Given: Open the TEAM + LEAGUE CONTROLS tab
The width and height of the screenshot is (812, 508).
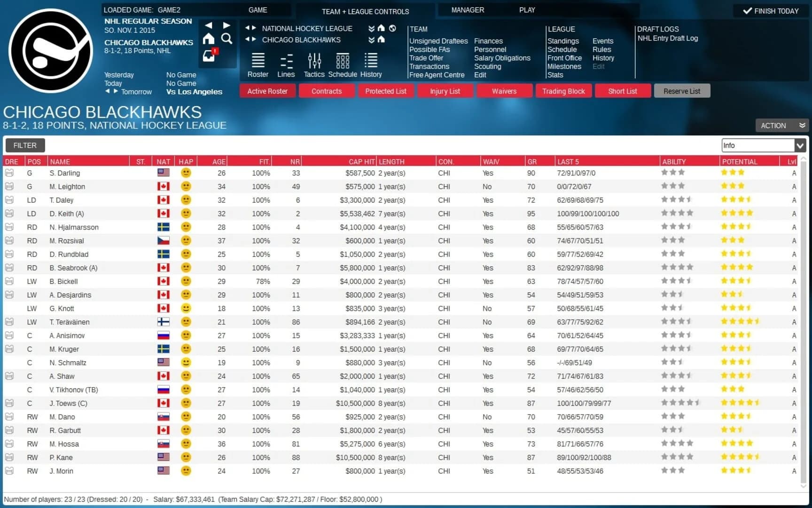Looking at the screenshot, I should click(365, 11).
